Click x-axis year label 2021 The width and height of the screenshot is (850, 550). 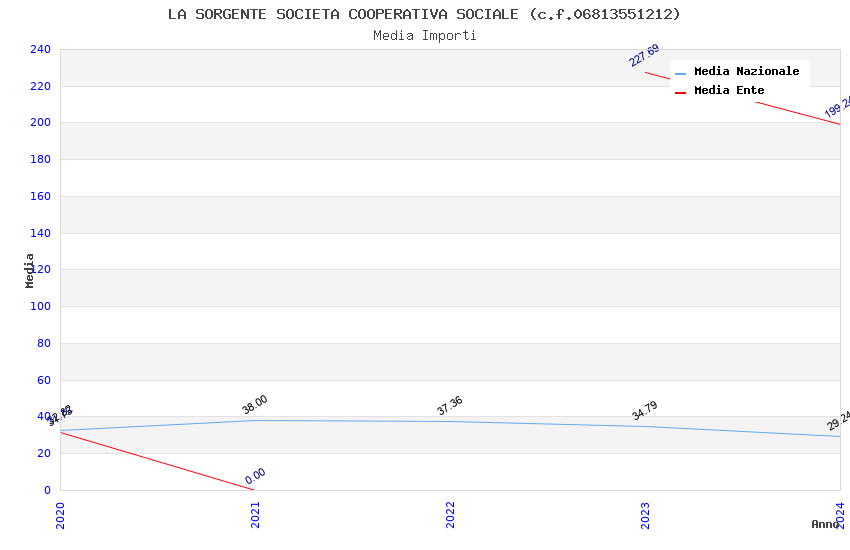click(255, 515)
